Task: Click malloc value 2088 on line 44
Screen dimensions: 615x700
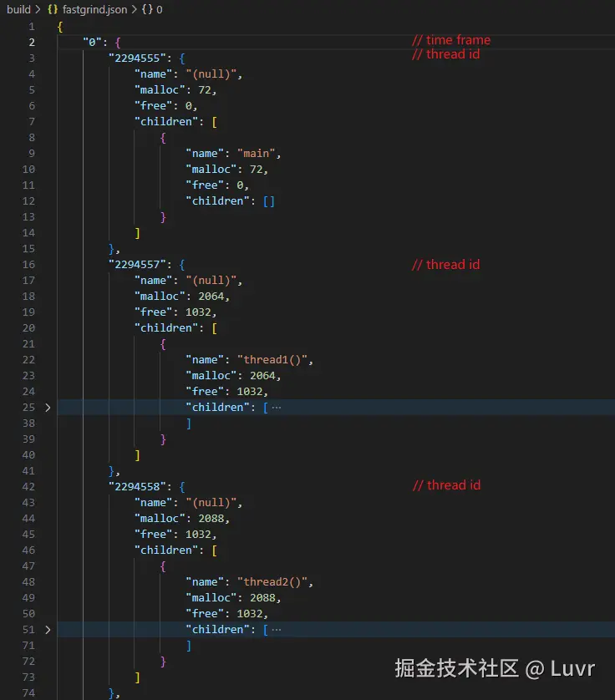Action: [211, 519]
